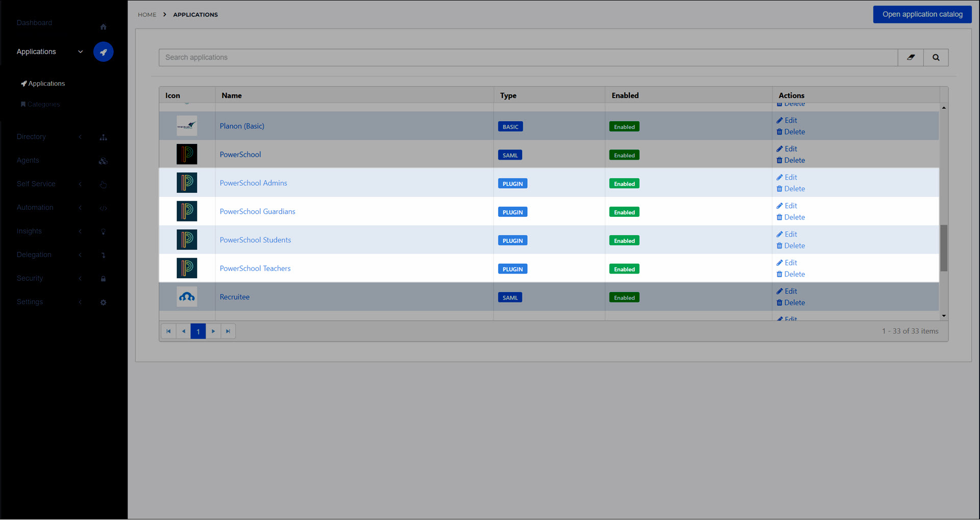
Task: Go to last page of pager
Action: click(x=228, y=331)
